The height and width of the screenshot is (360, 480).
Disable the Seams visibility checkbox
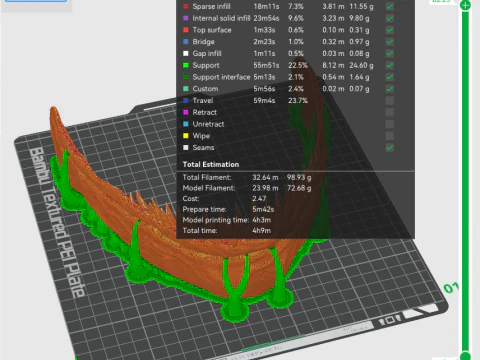[x=389, y=148]
